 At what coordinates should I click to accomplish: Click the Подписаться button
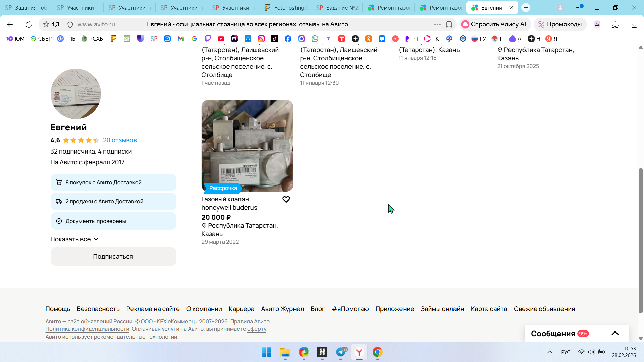click(x=113, y=257)
